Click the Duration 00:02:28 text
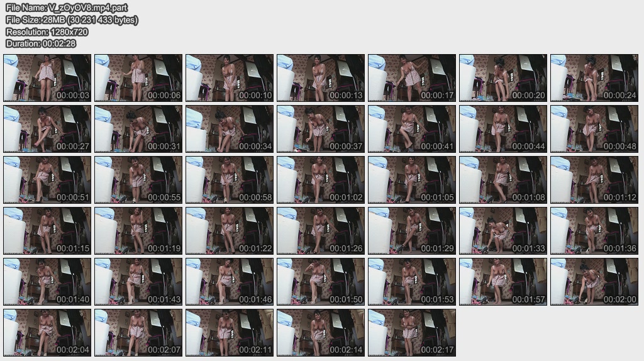The image size is (644, 361). tap(40, 43)
